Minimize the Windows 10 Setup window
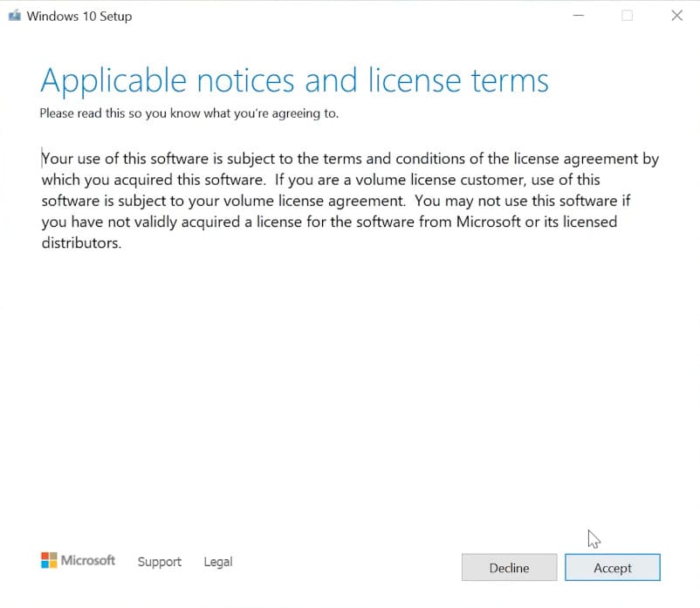The height and width of the screenshot is (608, 700). tap(579, 16)
